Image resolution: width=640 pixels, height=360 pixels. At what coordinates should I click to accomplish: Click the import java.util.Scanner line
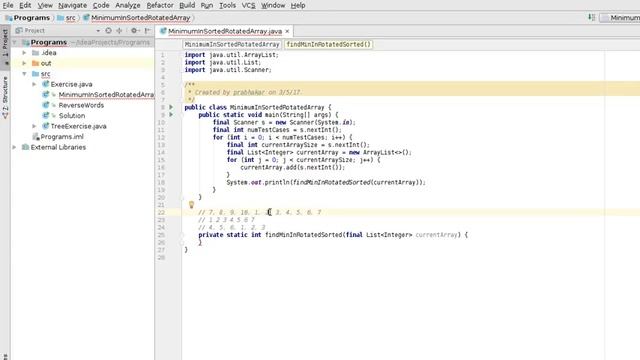pos(228,70)
